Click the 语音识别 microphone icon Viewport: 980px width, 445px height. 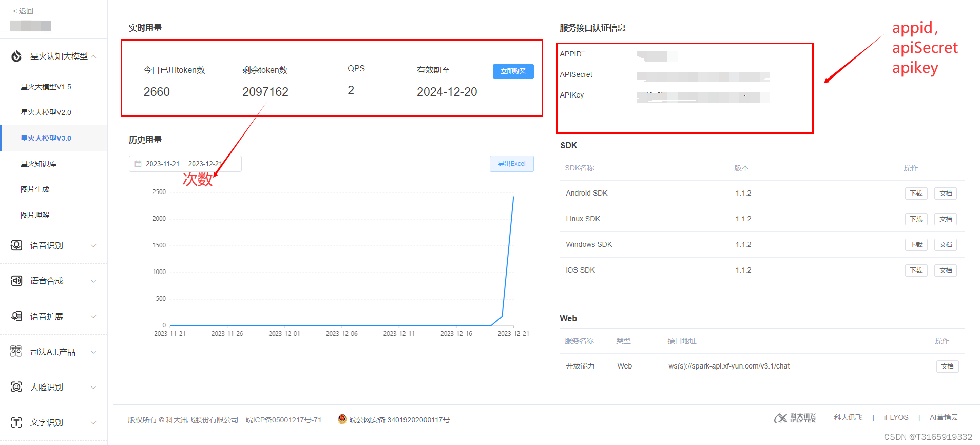[x=16, y=245]
